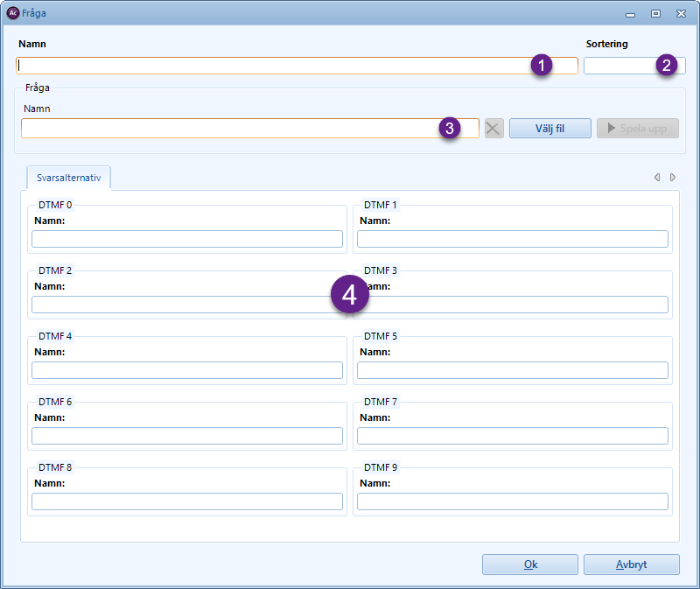This screenshot has width=700, height=589.
Task: Click the Spela upp play button
Action: (638, 129)
